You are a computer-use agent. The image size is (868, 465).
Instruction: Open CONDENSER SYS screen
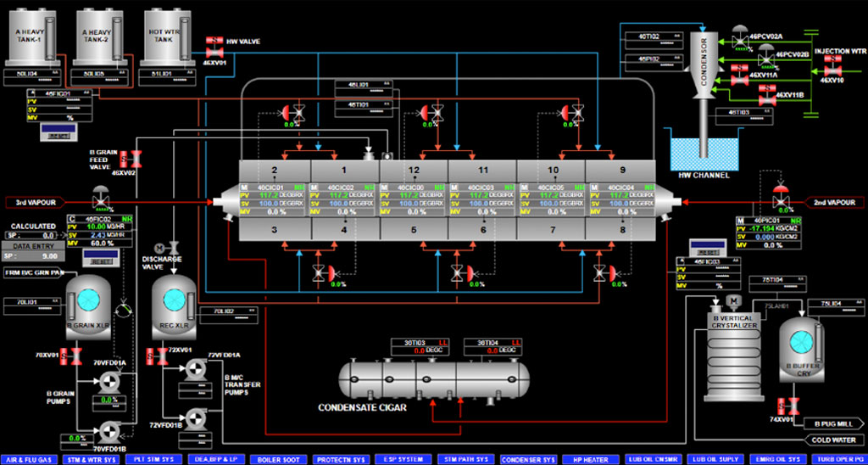[x=529, y=460]
